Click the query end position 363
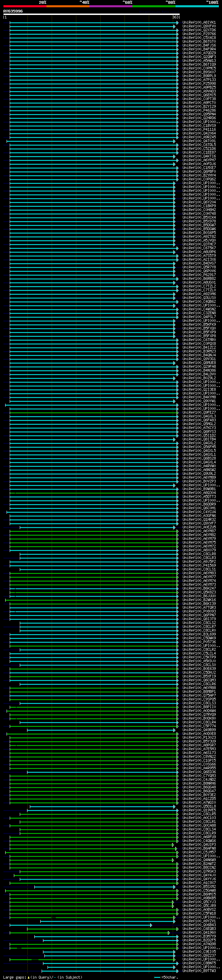Viewport: 222px width, 980px height. [x=175, y=17]
